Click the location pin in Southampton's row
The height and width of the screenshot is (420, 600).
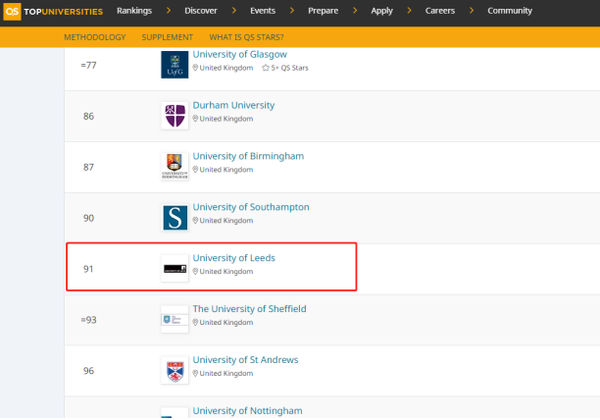tap(195, 220)
